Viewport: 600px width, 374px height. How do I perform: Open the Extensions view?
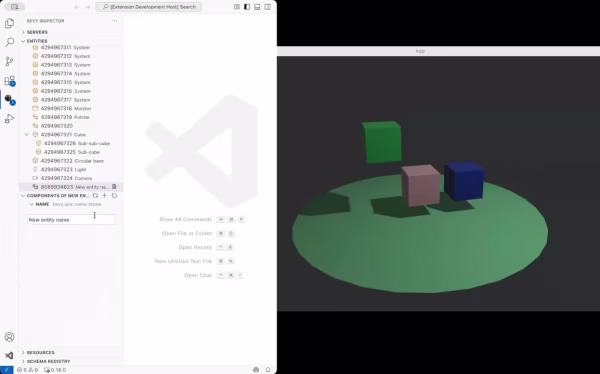tap(9, 81)
